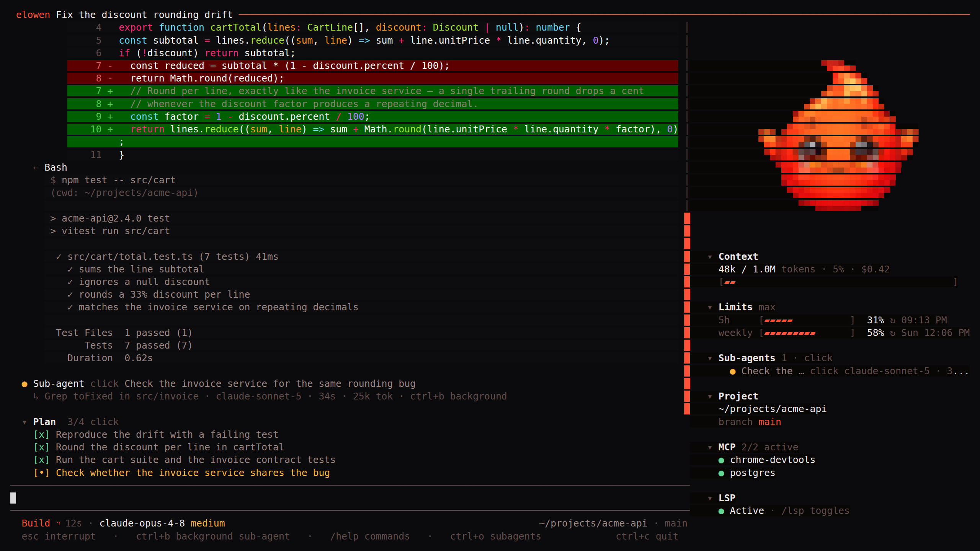This screenshot has width=980, height=551.
Task: Click the green postgres status dot
Action: 722,473
